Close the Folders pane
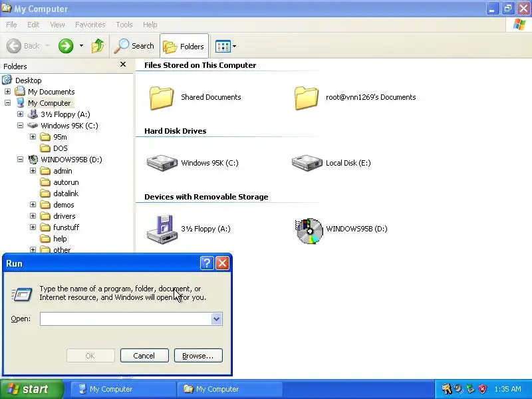 (x=123, y=65)
